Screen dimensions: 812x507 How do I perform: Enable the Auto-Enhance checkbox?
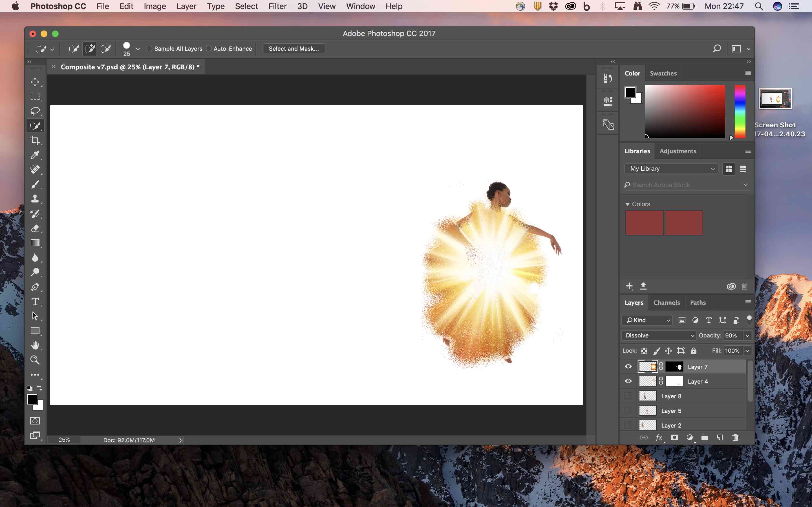[209, 48]
